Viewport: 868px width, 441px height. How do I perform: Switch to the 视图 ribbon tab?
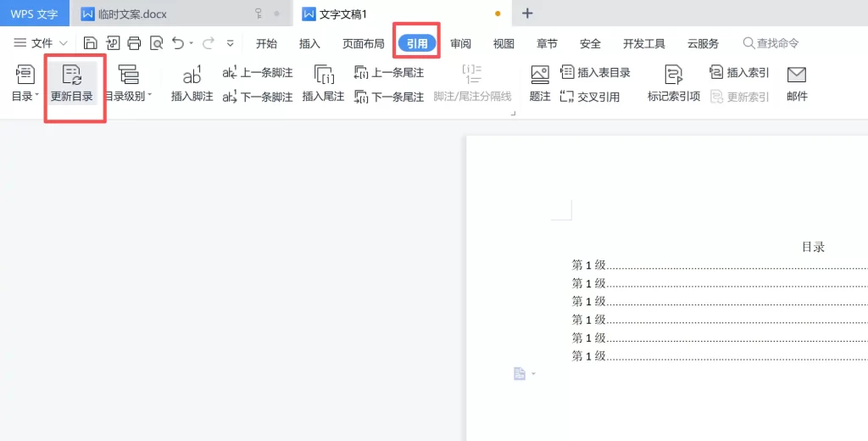(x=504, y=44)
